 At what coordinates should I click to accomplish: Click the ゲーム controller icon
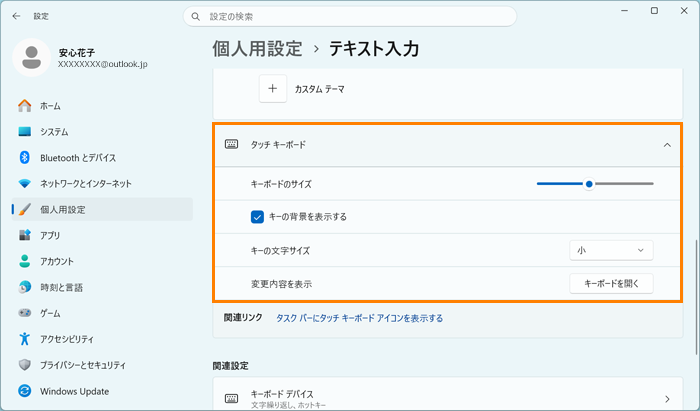coord(25,313)
